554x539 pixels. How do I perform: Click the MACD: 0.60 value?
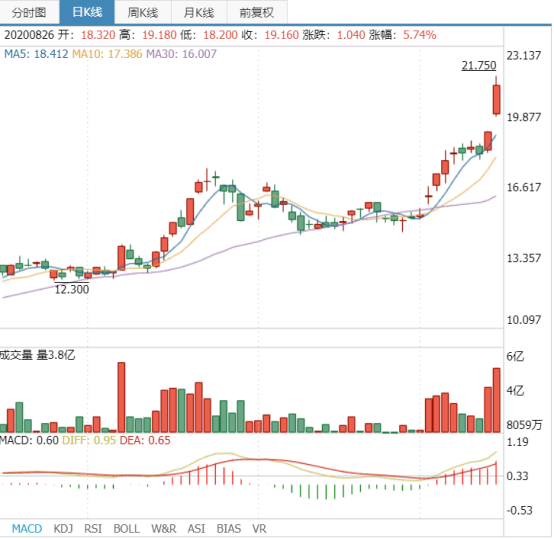pos(29,440)
